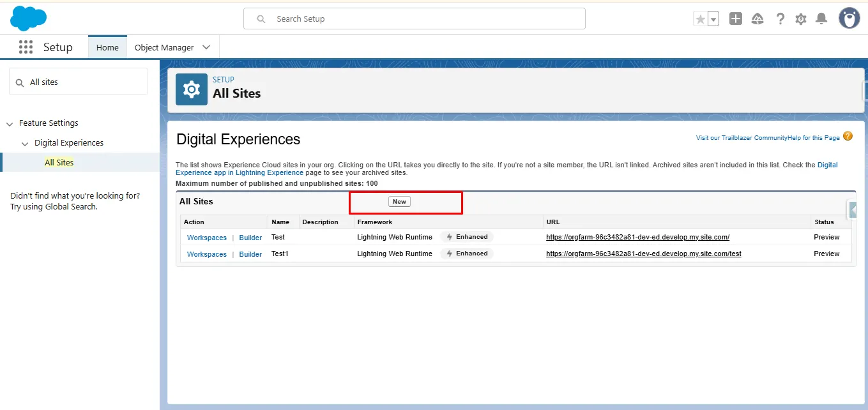Image resolution: width=868 pixels, height=410 pixels.
Task: Click into the Search Setup field
Action: click(422, 19)
